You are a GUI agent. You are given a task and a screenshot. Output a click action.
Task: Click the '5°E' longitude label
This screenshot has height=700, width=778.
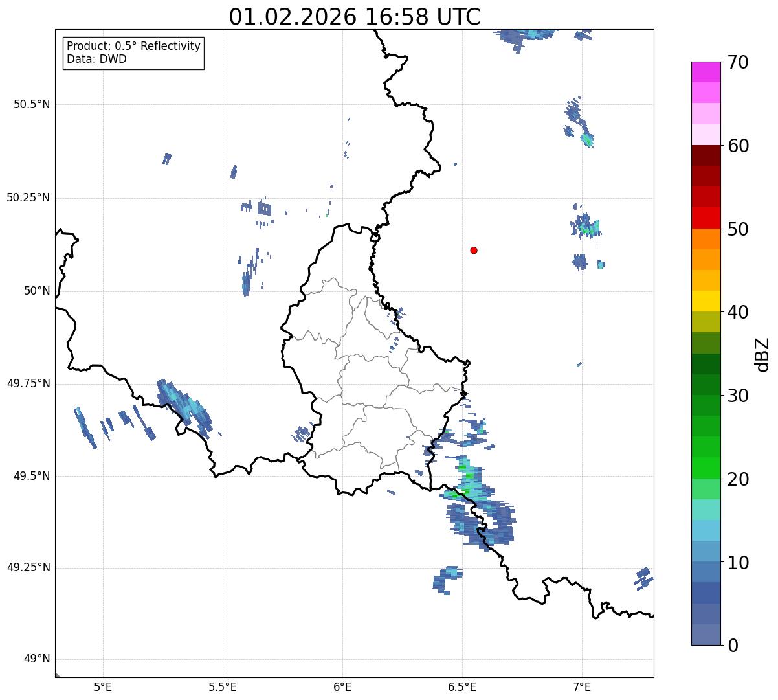[104, 687]
